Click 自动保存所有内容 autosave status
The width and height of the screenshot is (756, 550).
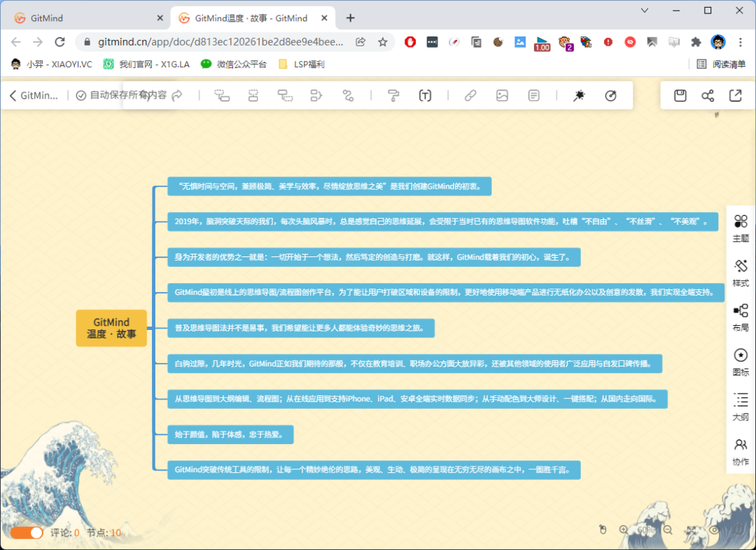point(122,95)
